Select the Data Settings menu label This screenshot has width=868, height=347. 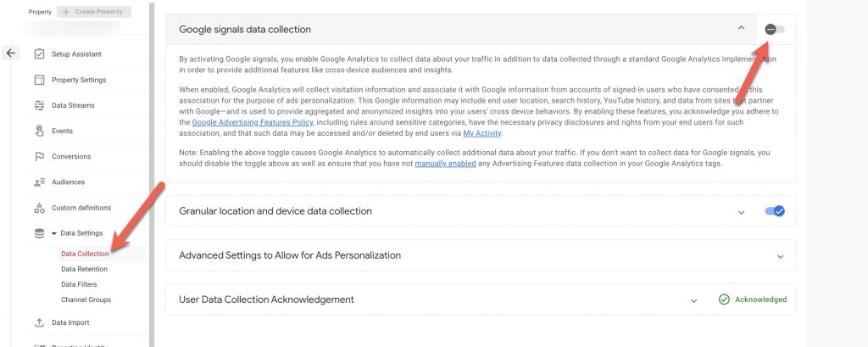81,233
